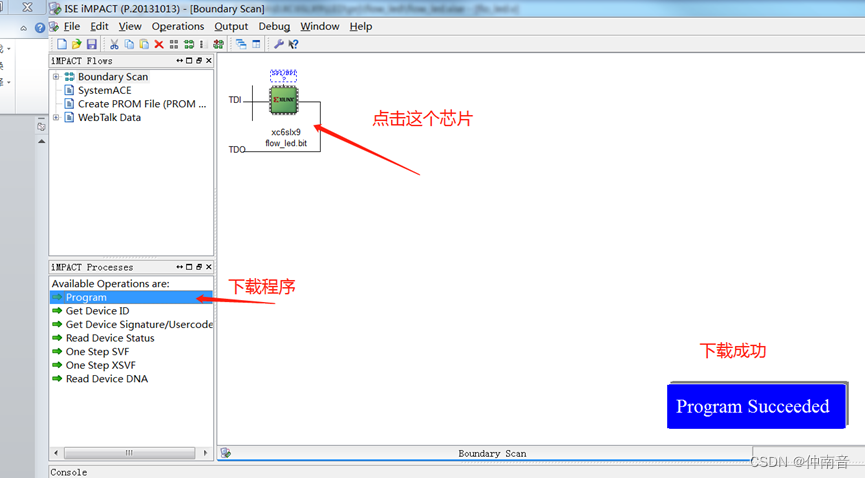
Task: Click the iMPACT Flows left-right arrows icon
Action: 179,61
